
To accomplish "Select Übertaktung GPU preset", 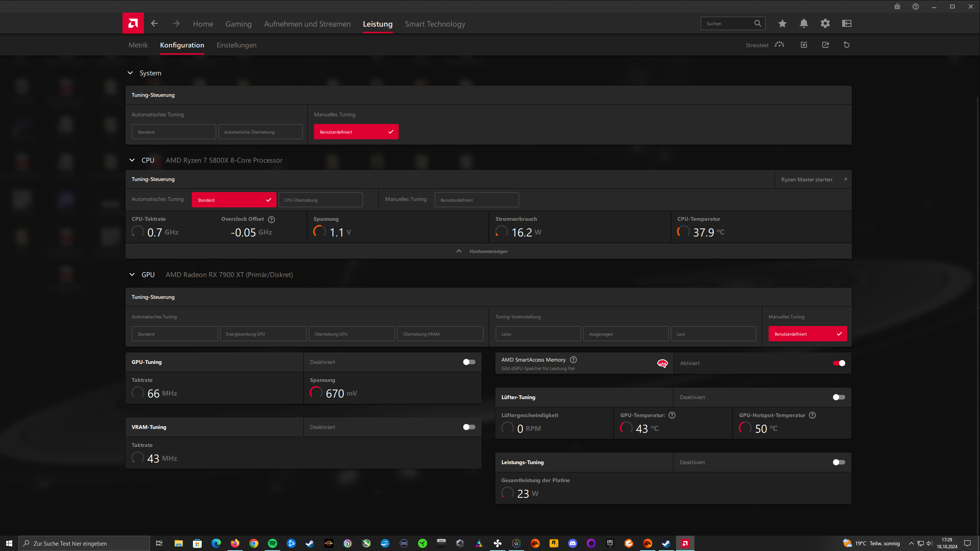I will point(351,334).
